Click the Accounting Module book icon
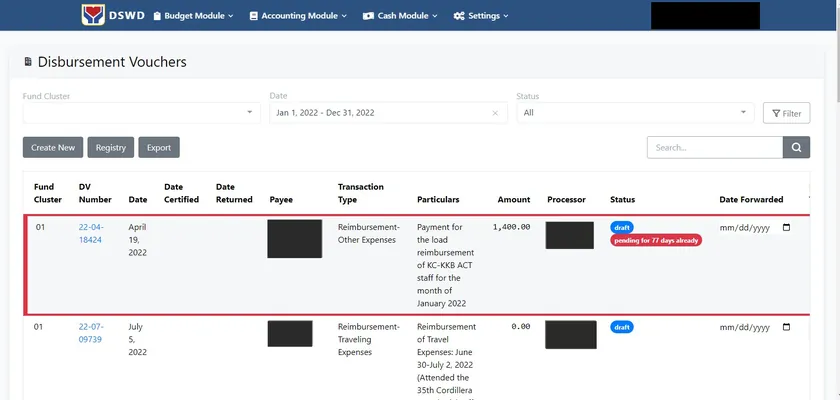This screenshot has height=400, width=840. [254, 16]
